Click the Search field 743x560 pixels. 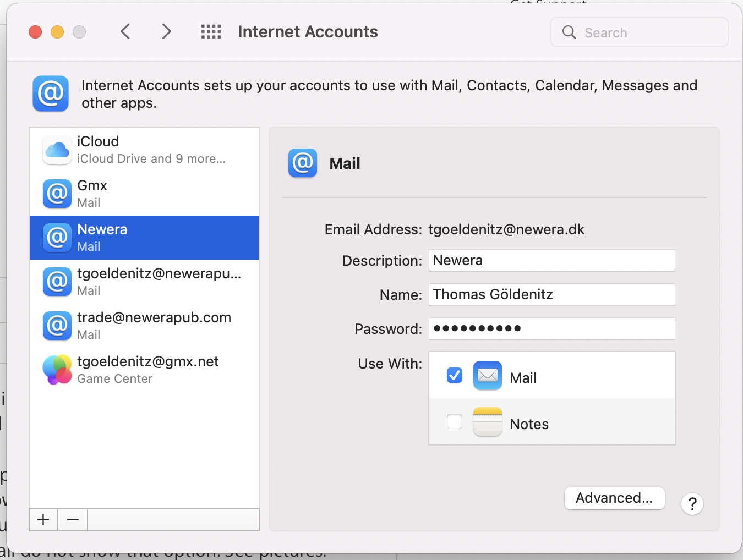click(638, 32)
